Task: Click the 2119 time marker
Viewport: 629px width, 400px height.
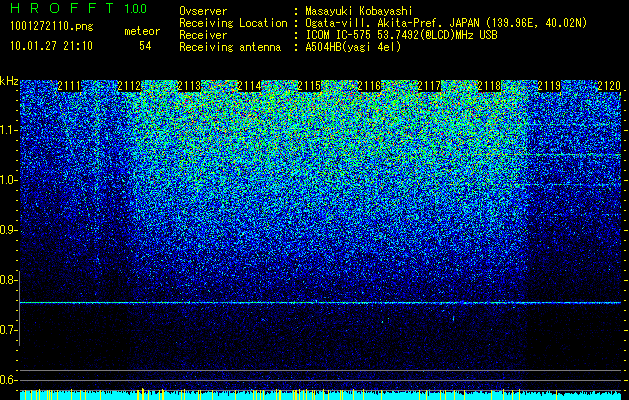Action: [x=549, y=86]
